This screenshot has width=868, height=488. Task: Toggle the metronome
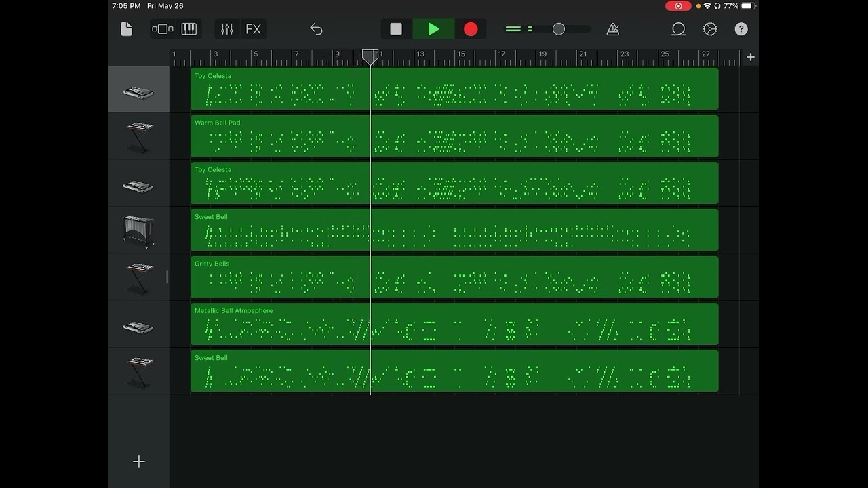click(613, 29)
